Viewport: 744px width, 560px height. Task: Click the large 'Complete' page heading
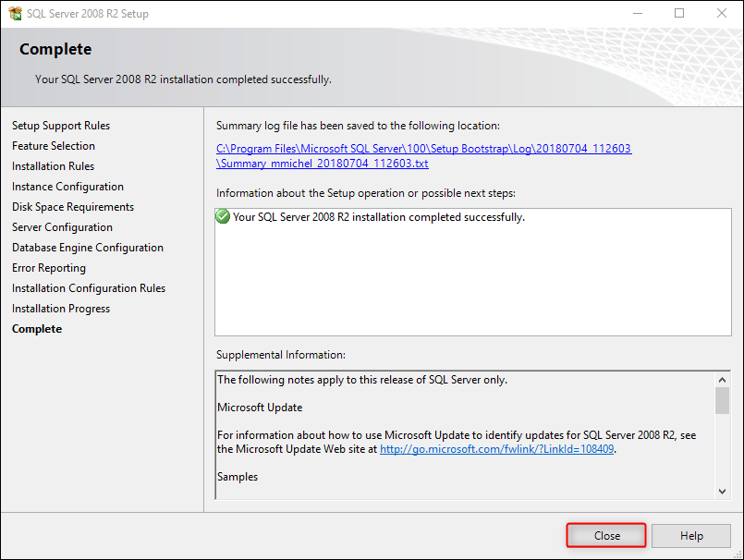(55, 49)
